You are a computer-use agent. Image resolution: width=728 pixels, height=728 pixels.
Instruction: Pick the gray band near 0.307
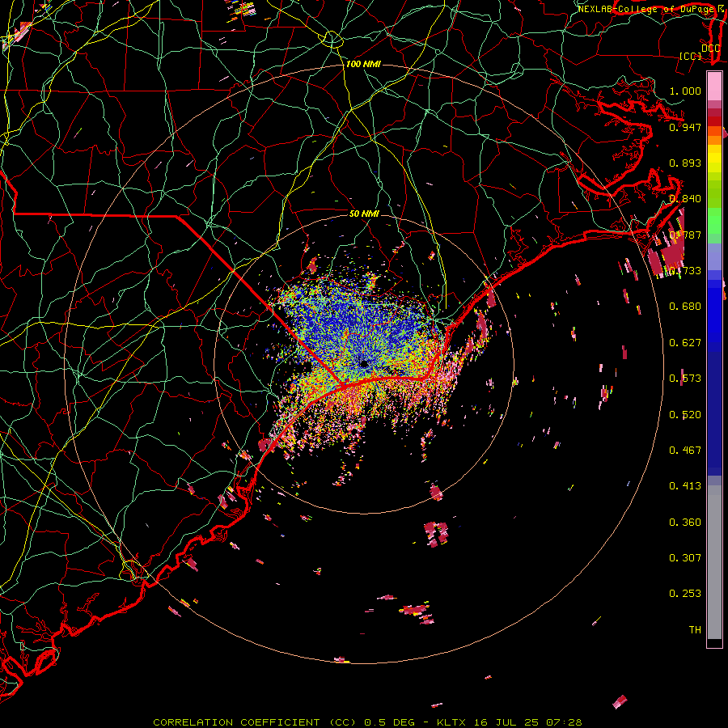(x=714, y=562)
